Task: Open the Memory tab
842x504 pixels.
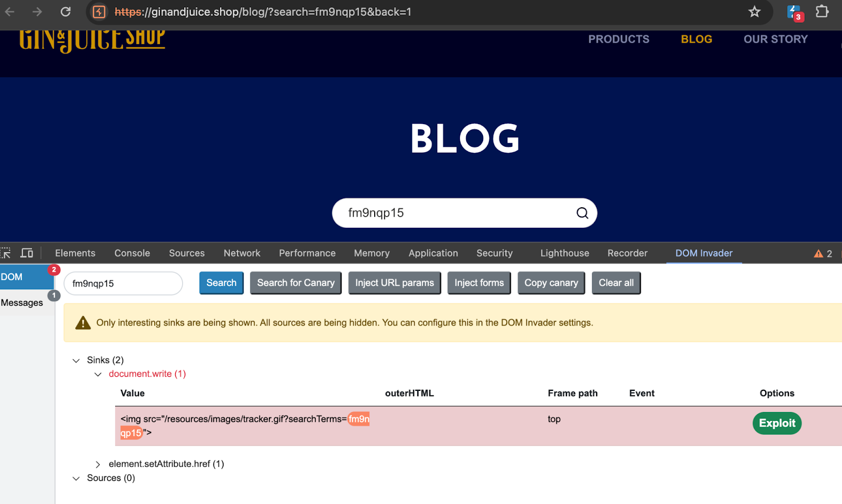Action: 372,253
